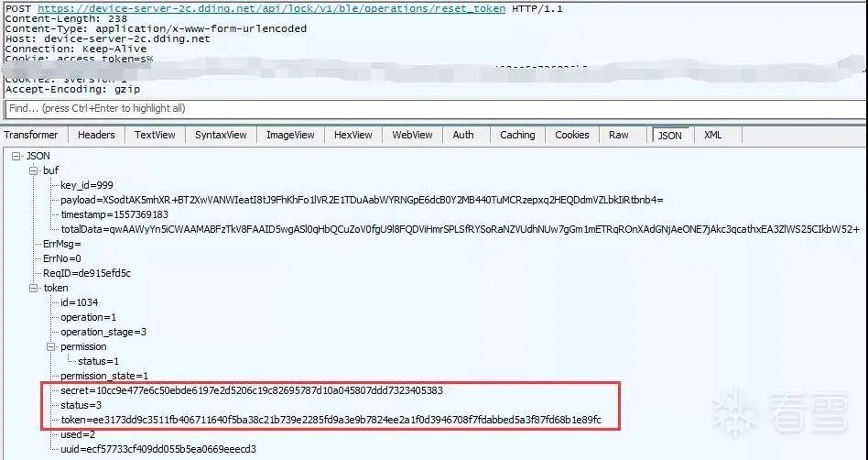
Task: Open the SyntaxView tab
Action: coord(221,135)
